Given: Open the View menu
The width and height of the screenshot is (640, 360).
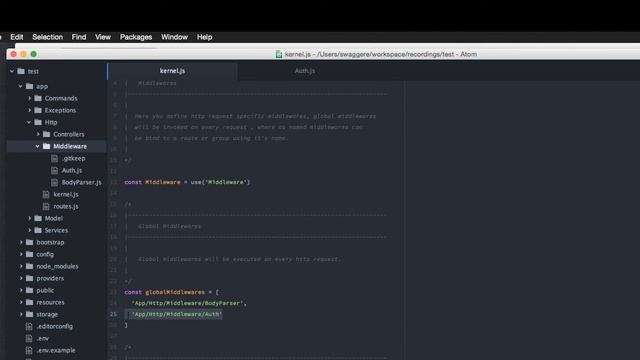Looking at the screenshot, I should pyautogui.click(x=103, y=37).
